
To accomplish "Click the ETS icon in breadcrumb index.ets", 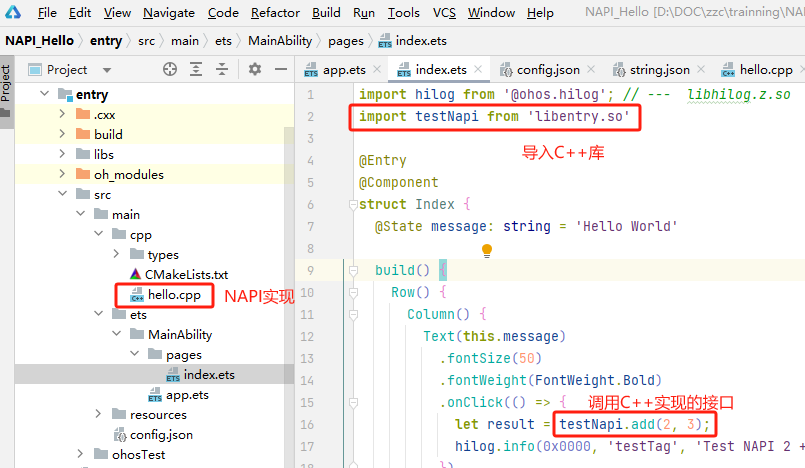I will click(x=385, y=41).
